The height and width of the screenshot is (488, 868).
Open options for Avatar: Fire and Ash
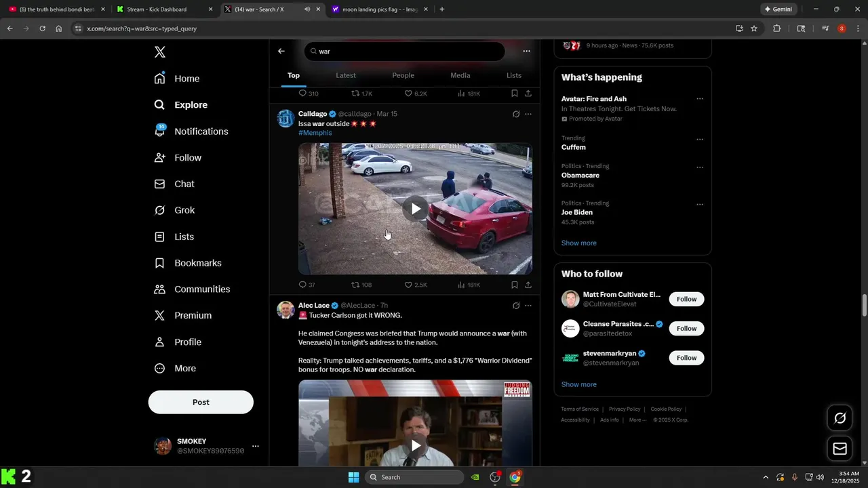click(x=700, y=99)
